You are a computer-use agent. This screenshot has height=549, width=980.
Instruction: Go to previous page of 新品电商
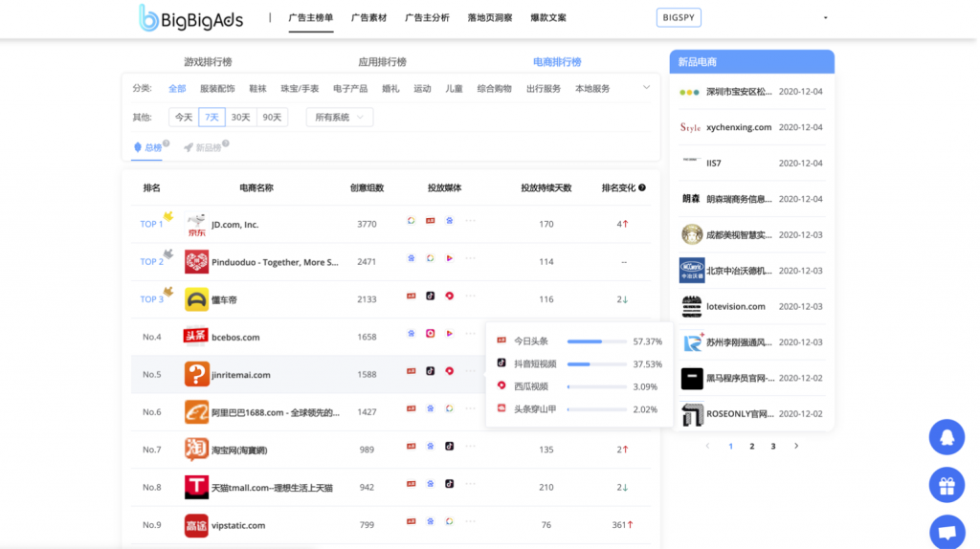707,446
